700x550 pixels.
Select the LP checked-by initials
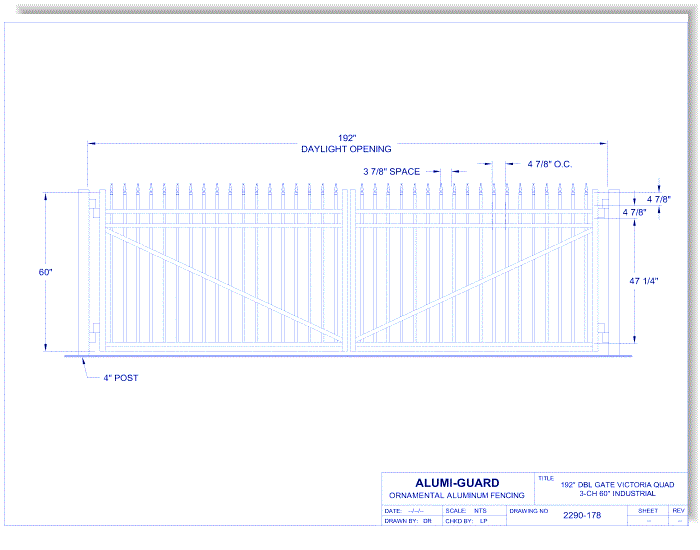coord(483,521)
